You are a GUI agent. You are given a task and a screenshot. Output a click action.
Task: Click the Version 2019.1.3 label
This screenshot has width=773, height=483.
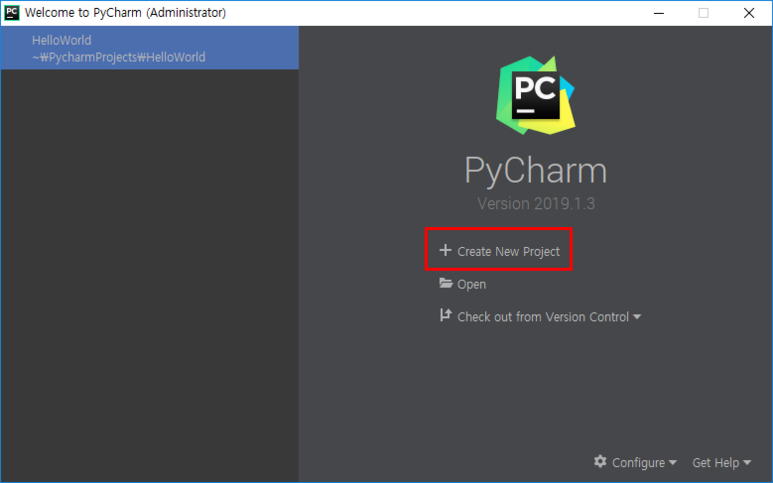[x=536, y=204]
